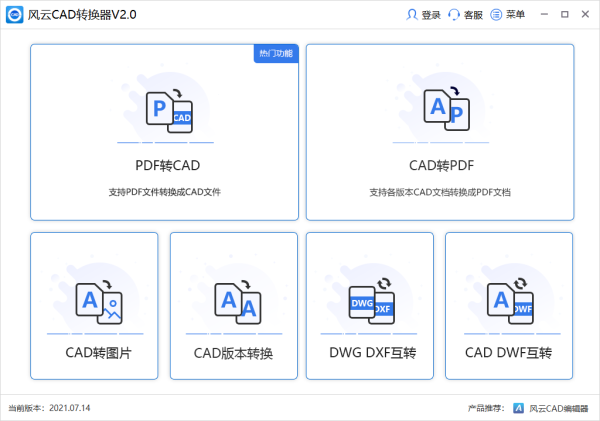Select the DWG DXF互转 icon
Viewport: 600px width, 421px height.
(x=372, y=301)
